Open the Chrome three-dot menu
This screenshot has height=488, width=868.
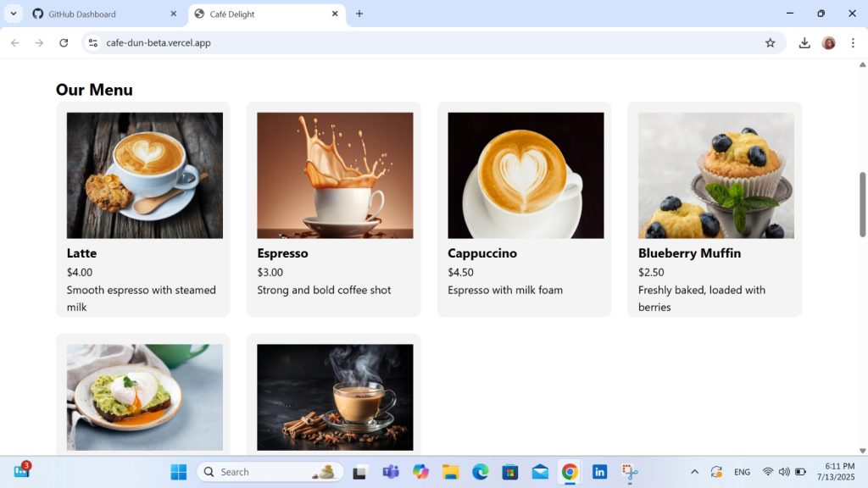tap(853, 43)
